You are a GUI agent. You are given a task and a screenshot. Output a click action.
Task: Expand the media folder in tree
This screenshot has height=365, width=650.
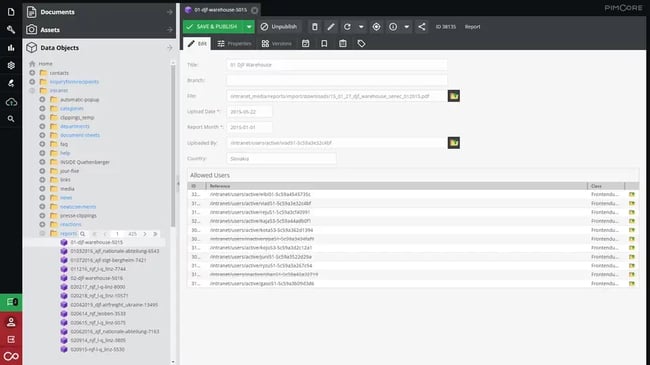(42, 189)
